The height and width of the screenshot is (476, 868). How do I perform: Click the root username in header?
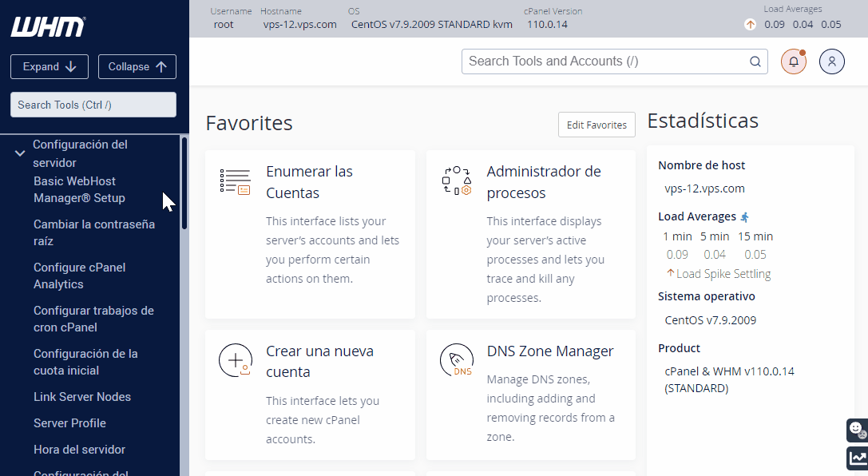(x=224, y=24)
